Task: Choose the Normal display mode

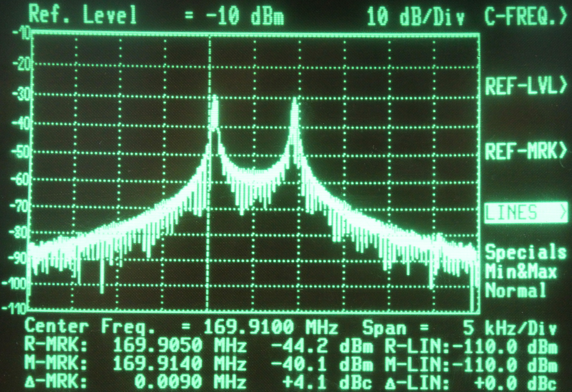Action: pyautogui.click(x=515, y=290)
